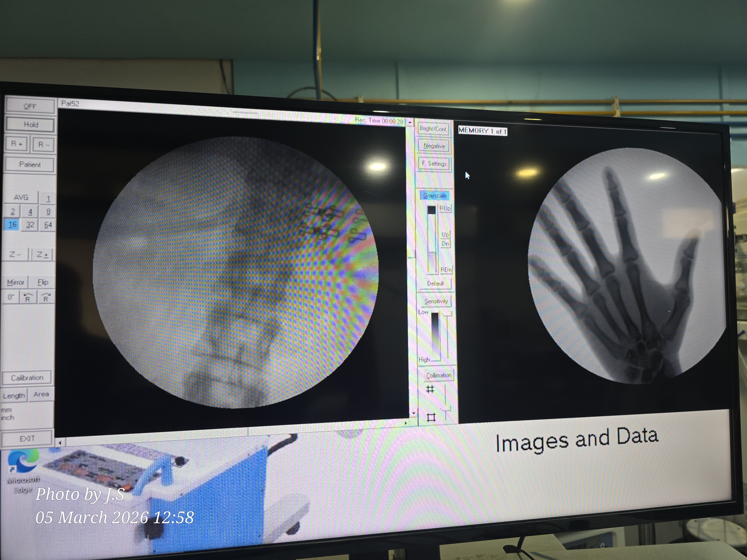The width and height of the screenshot is (747, 560).
Task: Select the Length measurement tool
Action: [14, 395]
